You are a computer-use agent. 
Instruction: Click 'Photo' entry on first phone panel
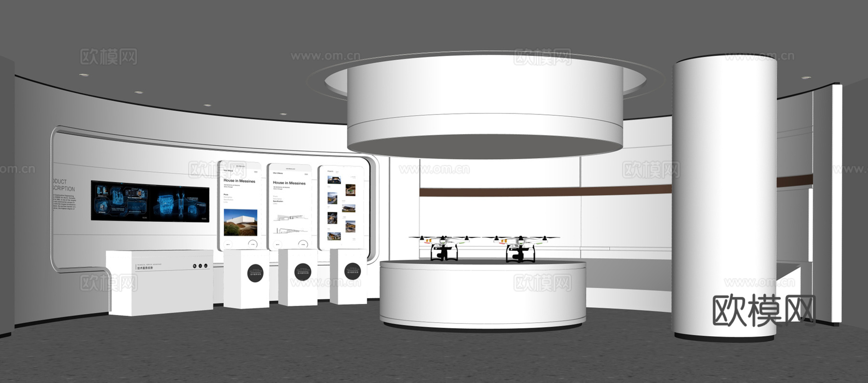(x=226, y=194)
